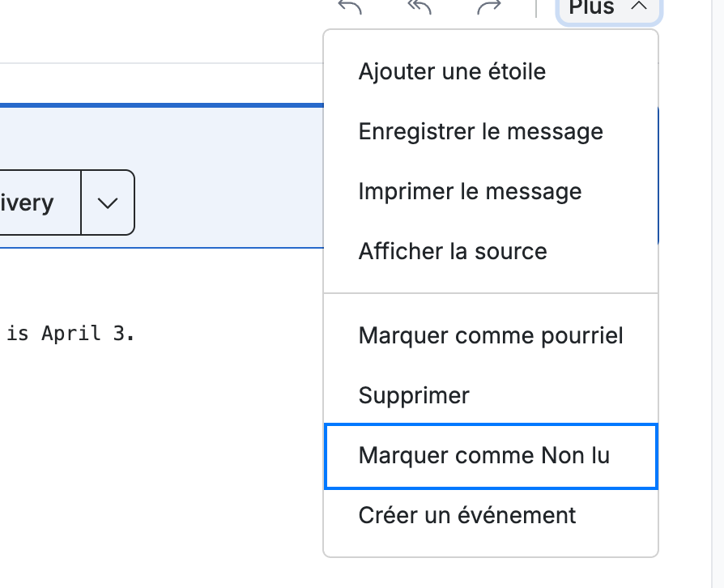Click the Plus button label
Screen dimensions: 724x588
coord(591,7)
